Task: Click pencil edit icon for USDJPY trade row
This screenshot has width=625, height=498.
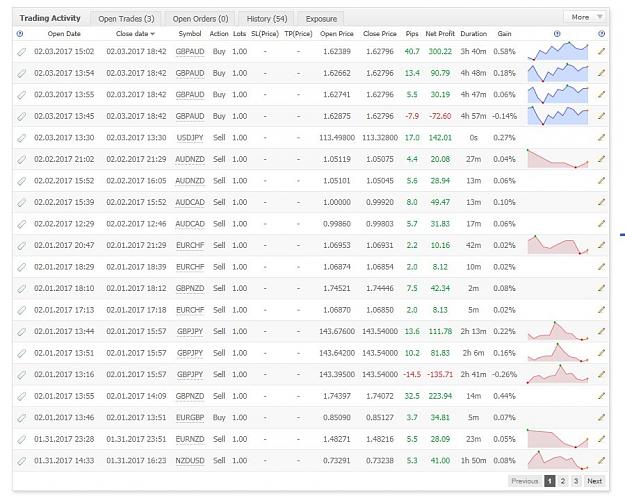Action: 601,138
